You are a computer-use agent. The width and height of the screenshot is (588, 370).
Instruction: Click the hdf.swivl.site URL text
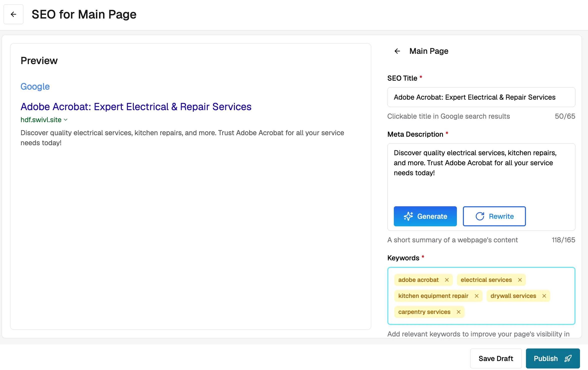click(x=41, y=120)
